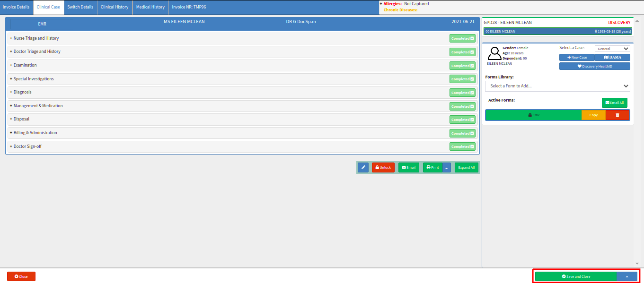
Task: Toggle Completed on Special Investigations row
Action: tap(462, 79)
